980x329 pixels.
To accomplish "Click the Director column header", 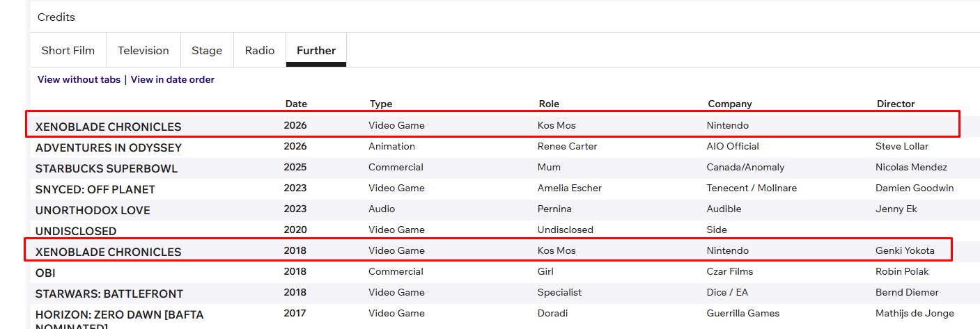I will [x=896, y=104].
